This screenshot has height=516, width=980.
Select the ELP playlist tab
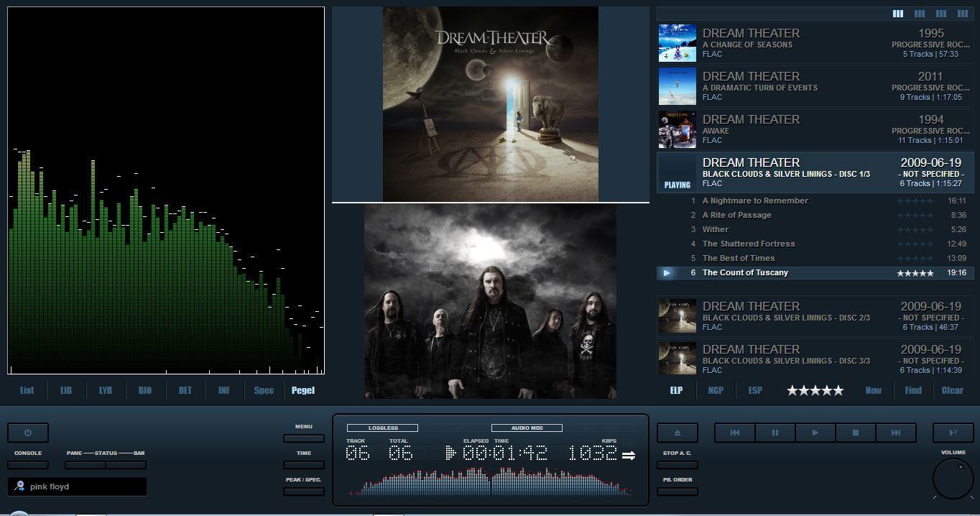point(676,390)
